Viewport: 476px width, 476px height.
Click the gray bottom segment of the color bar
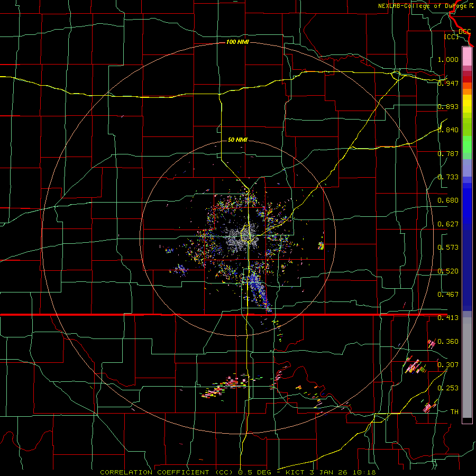467,368
